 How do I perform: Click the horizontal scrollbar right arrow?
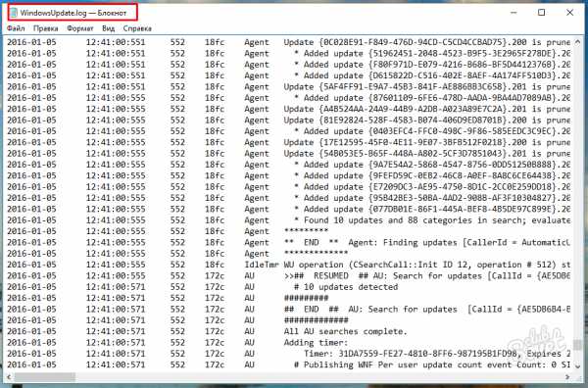click(x=567, y=377)
